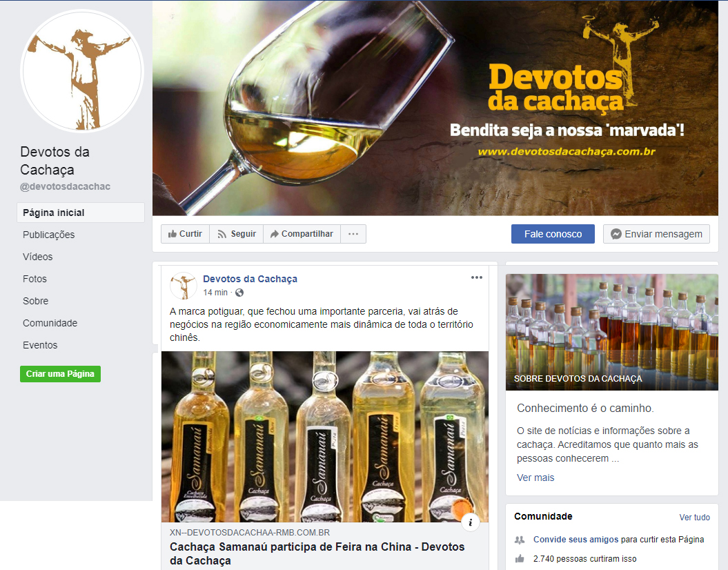Click the green Criar uma Página button

[x=60, y=374]
